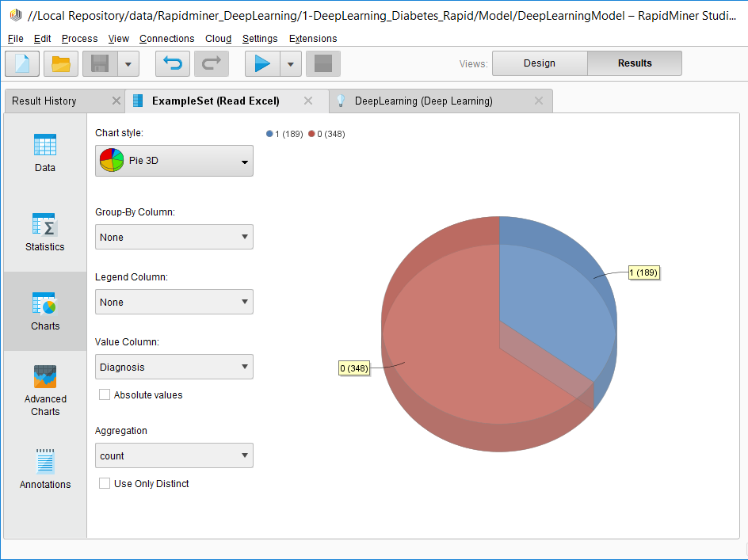748x560 pixels.
Task: Open the Connections menu
Action: [167, 39]
